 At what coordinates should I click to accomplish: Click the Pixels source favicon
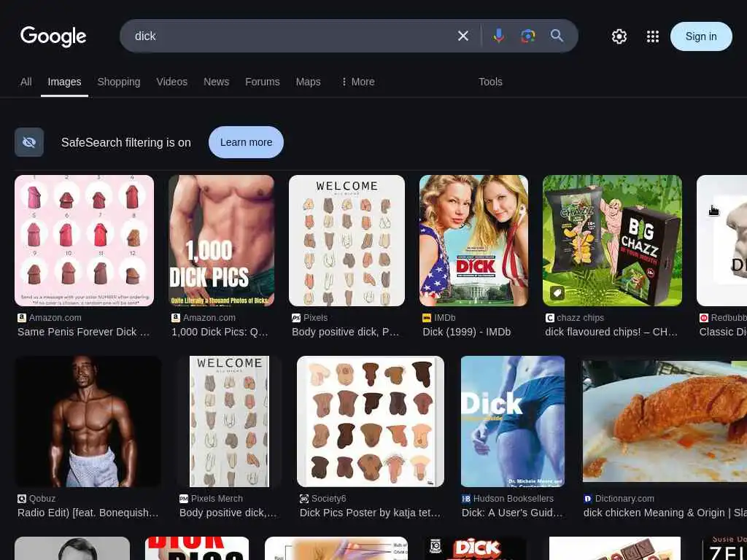296,318
